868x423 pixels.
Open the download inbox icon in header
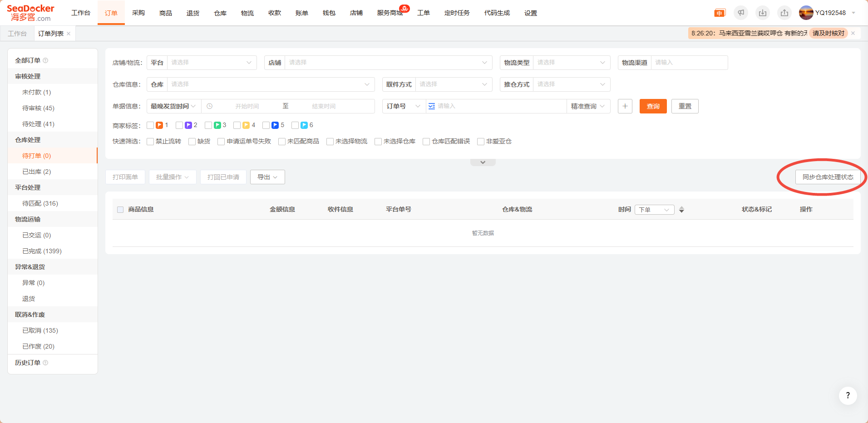763,13
